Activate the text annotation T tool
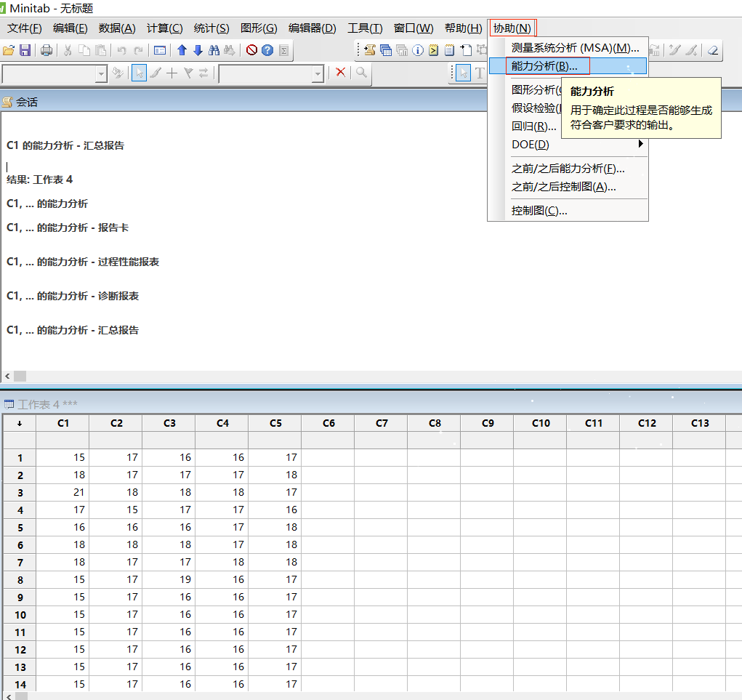This screenshot has width=742, height=700. point(478,72)
